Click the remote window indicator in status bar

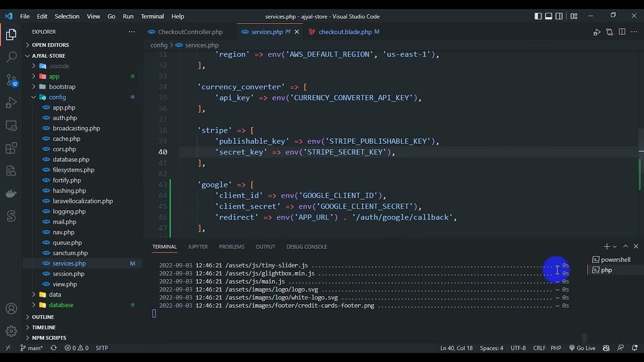tap(8, 348)
